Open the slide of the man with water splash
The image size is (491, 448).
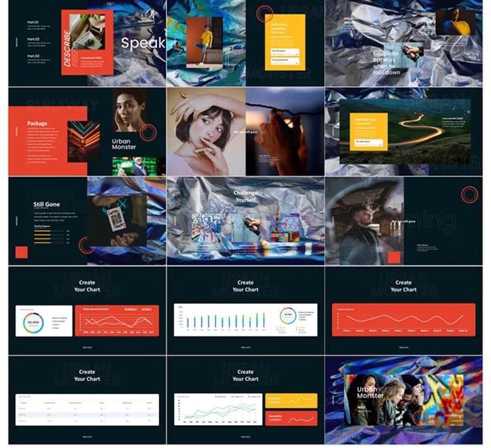pyautogui.click(x=404, y=221)
